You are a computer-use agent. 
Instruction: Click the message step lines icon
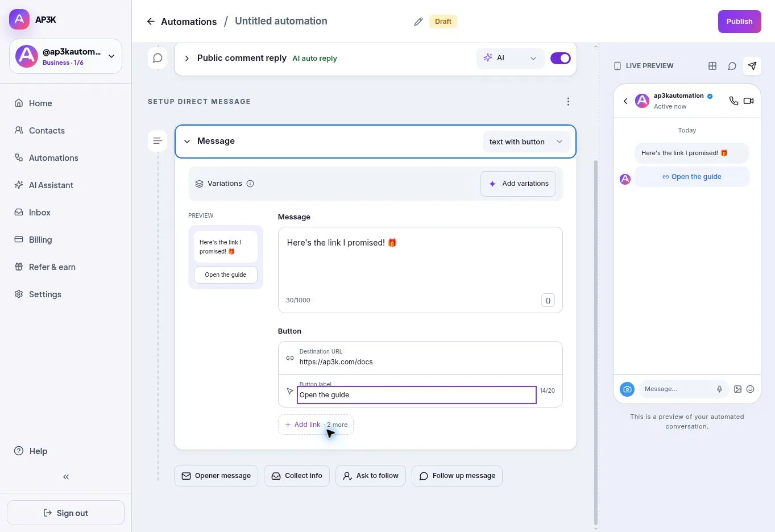pos(158,141)
